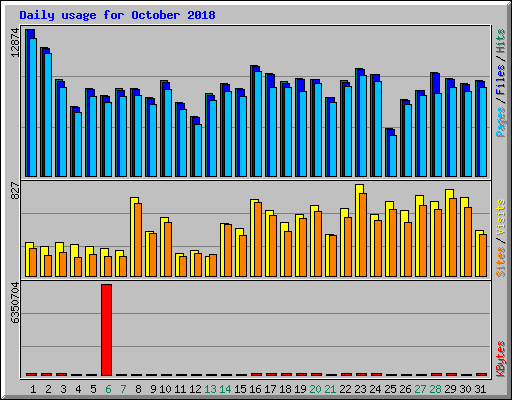Viewport: 512px width, 400px height.
Task: Click the 827 visits axis label
Action: [15, 190]
